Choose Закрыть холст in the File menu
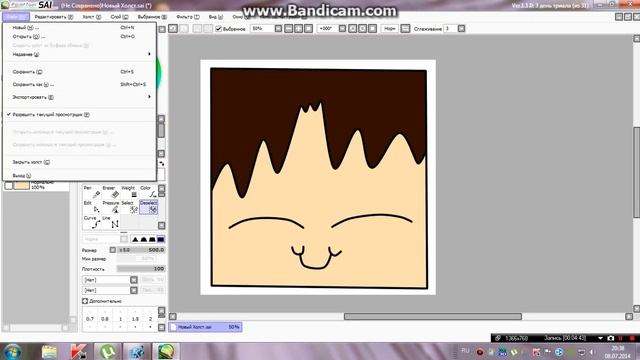The width and height of the screenshot is (640, 360). (x=79, y=162)
